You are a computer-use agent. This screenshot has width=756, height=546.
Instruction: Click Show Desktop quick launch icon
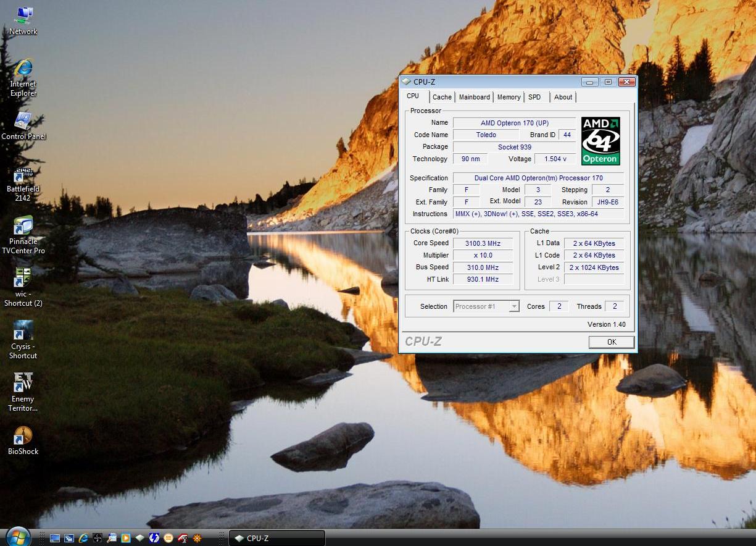pyautogui.click(x=55, y=538)
